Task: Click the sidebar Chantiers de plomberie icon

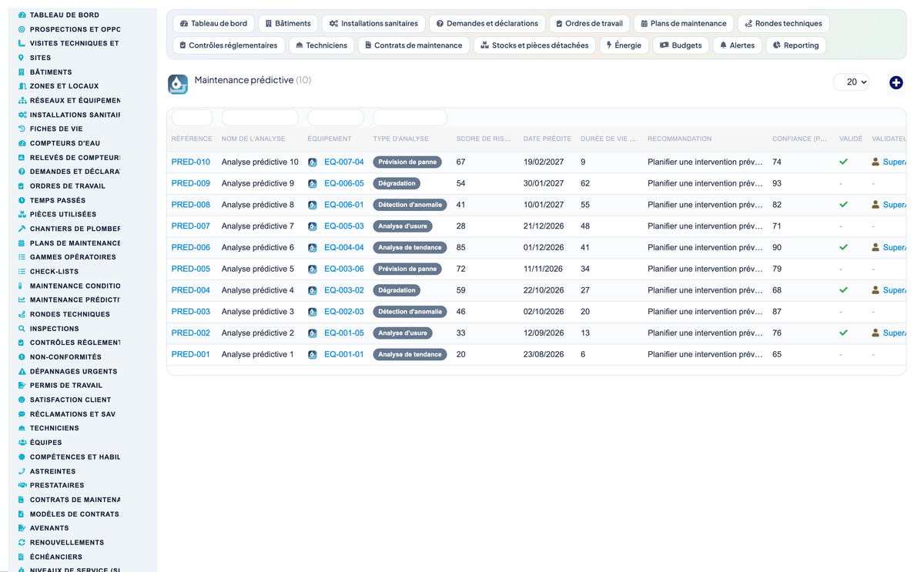Action: pos(22,229)
